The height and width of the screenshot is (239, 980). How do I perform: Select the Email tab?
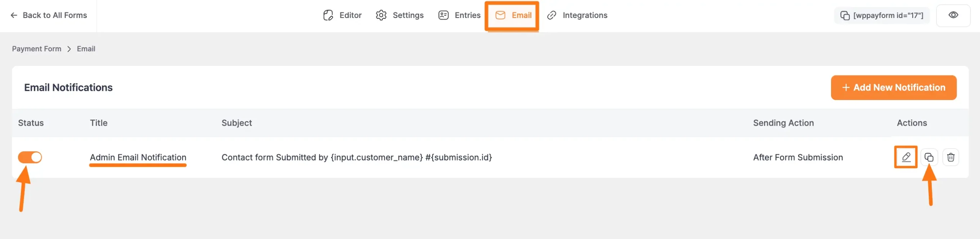(x=513, y=15)
